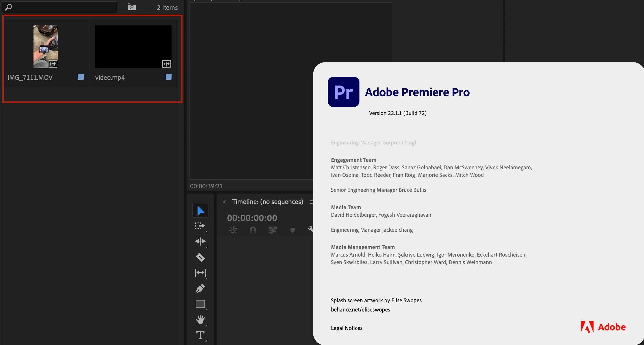
Task: Select the Selection tool arrow
Action: click(x=200, y=211)
